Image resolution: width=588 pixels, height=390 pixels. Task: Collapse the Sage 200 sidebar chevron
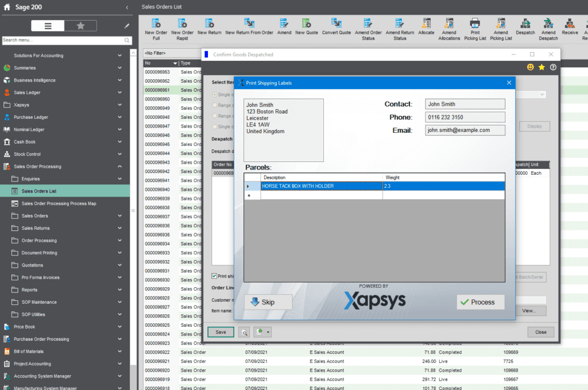(127, 7)
